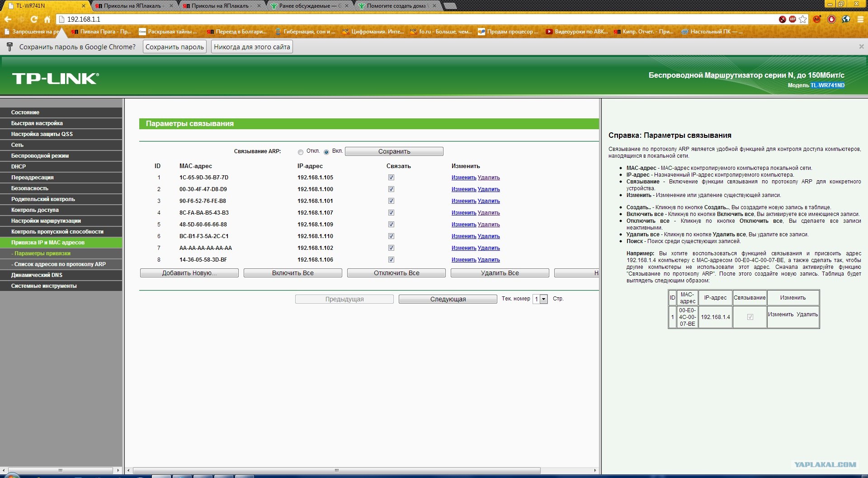Click the new tab button
This screenshot has height=478, width=868.
tap(449, 6)
